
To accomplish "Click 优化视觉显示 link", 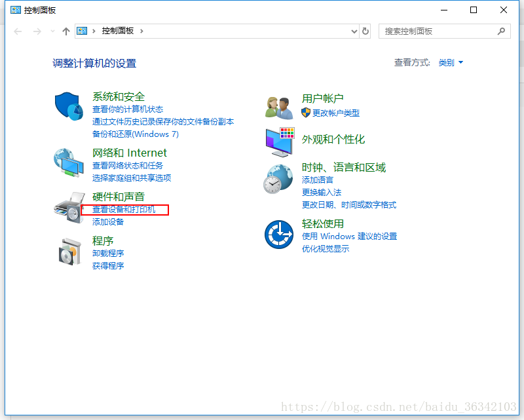I will 326,249.
